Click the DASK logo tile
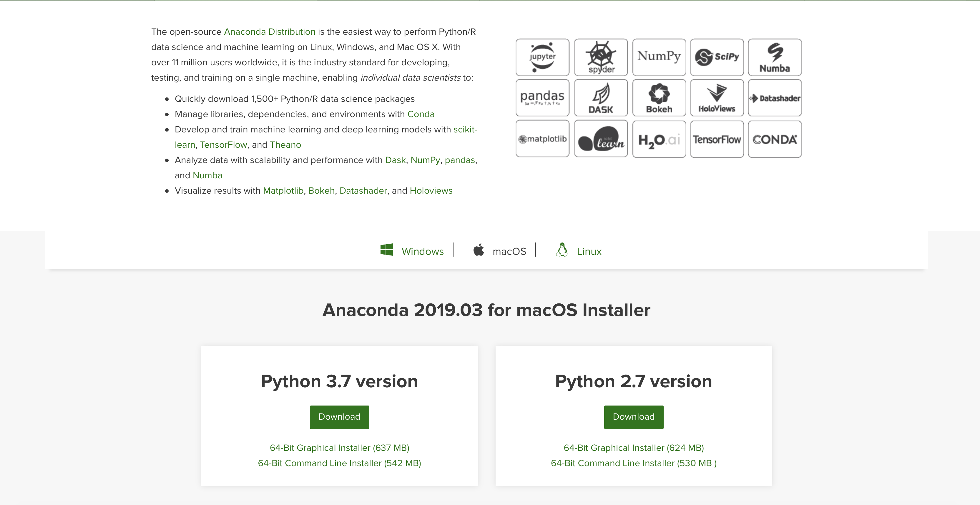Image resolution: width=980 pixels, height=505 pixels. point(601,98)
